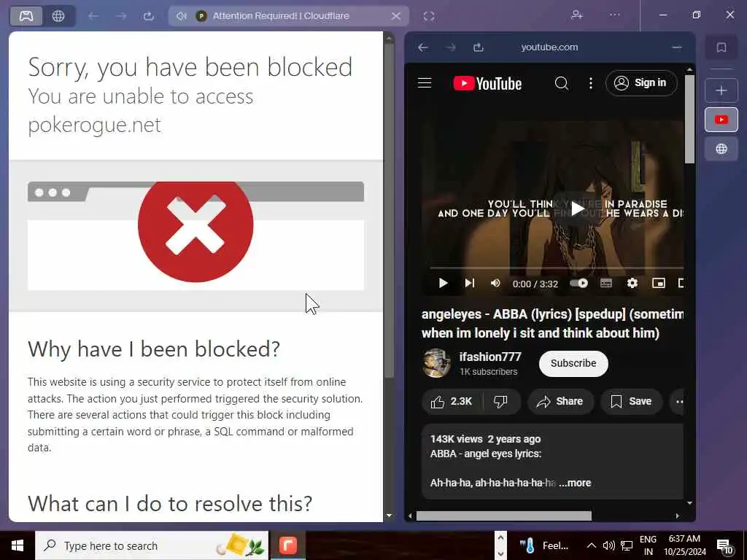Open taskbar volume speaker icon
Viewport: 747px width, 560px height.
coord(608,545)
